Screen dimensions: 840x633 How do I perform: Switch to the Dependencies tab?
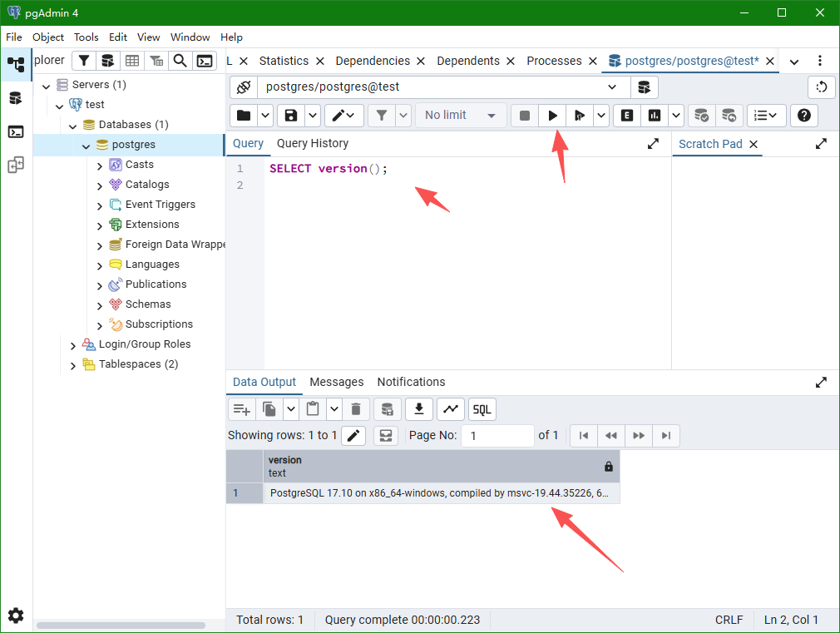(x=373, y=61)
